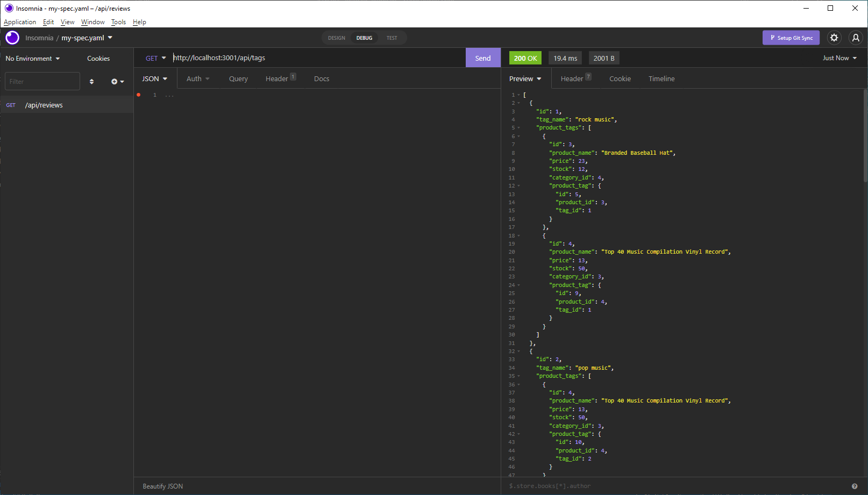Click the Insomnia breadcrumb link
This screenshot has width=868, height=495.
click(x=39, y=38)
